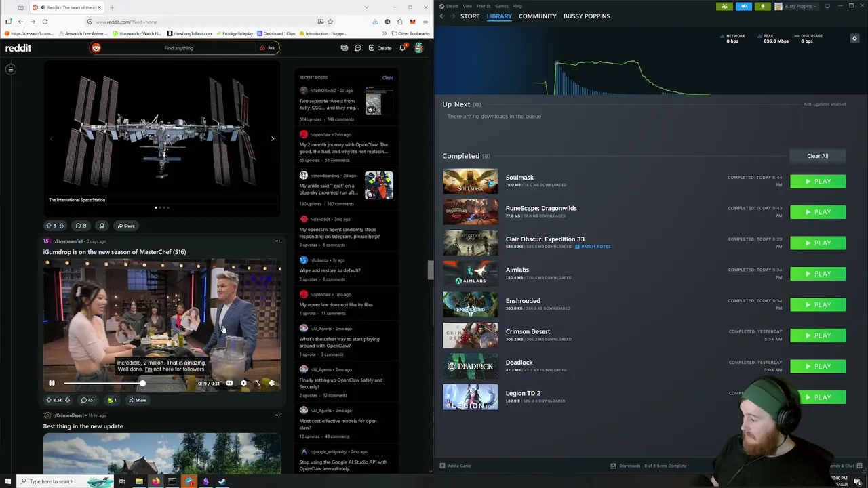Share the International Space Station post
This screenshot has height=488, width=868.
point(125,226)
